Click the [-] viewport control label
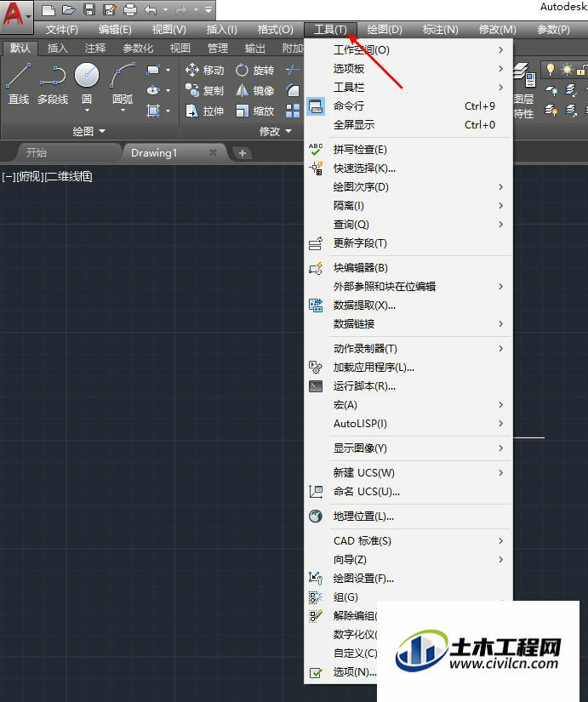Screen dimensions: 588x702 pos(9,176)
